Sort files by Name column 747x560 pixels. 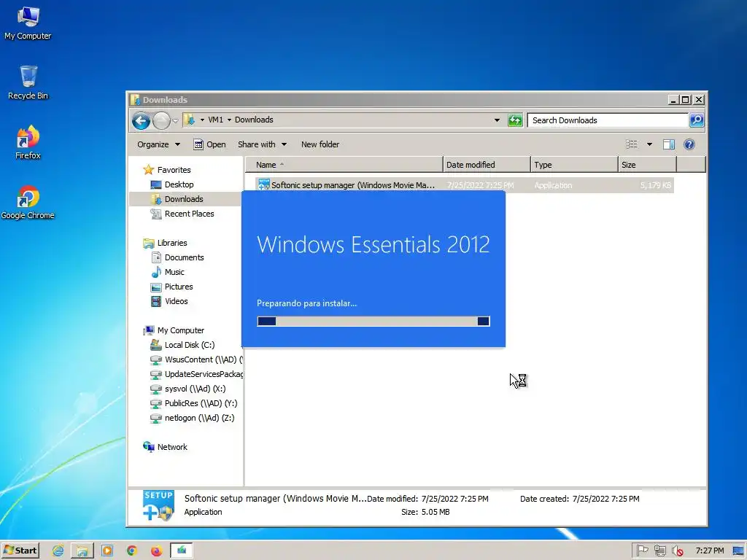click(344, 165)
